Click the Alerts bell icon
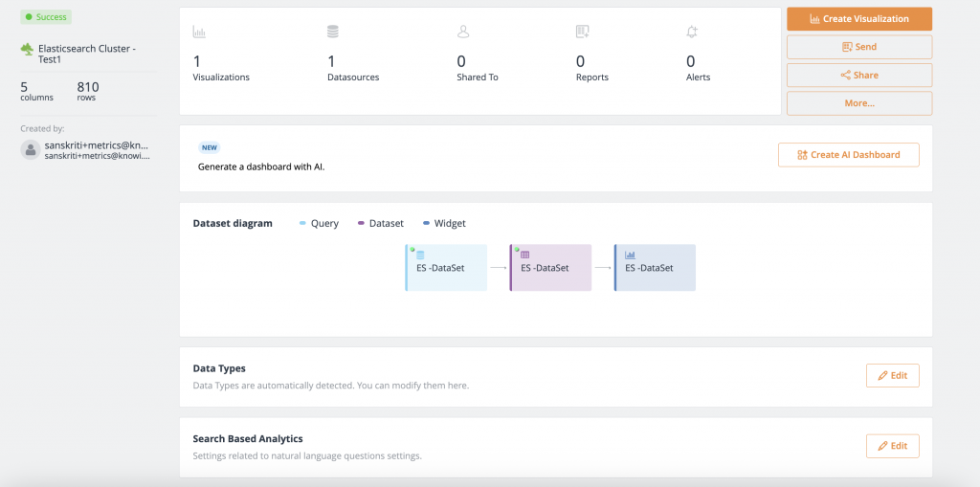 coord(692,32)
